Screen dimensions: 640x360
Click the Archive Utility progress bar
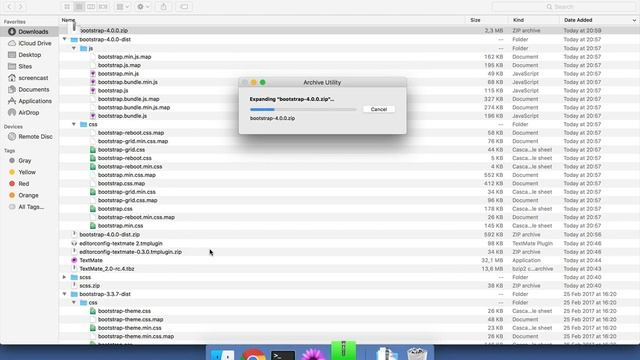coord(303,109)
